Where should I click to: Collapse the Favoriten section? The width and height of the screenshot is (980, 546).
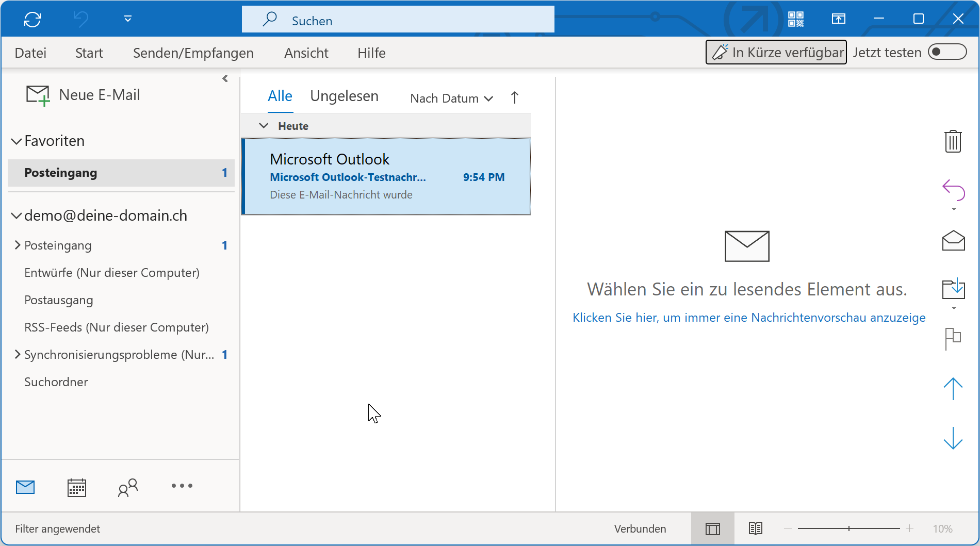(x=17, y=141)
